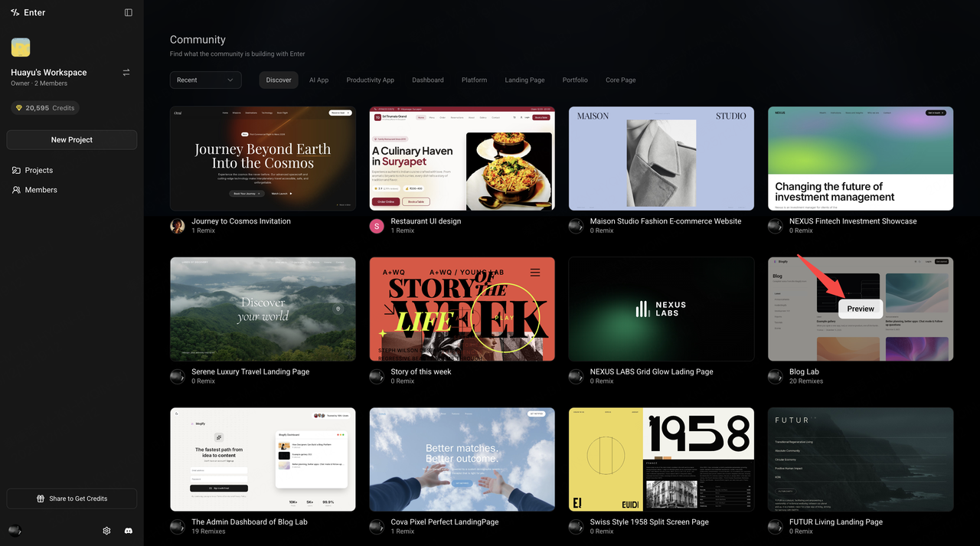The height and width of the screenshot is (546, 980).
Task: Click the user profile avatar at bottom left
Action: pos(14,531)
